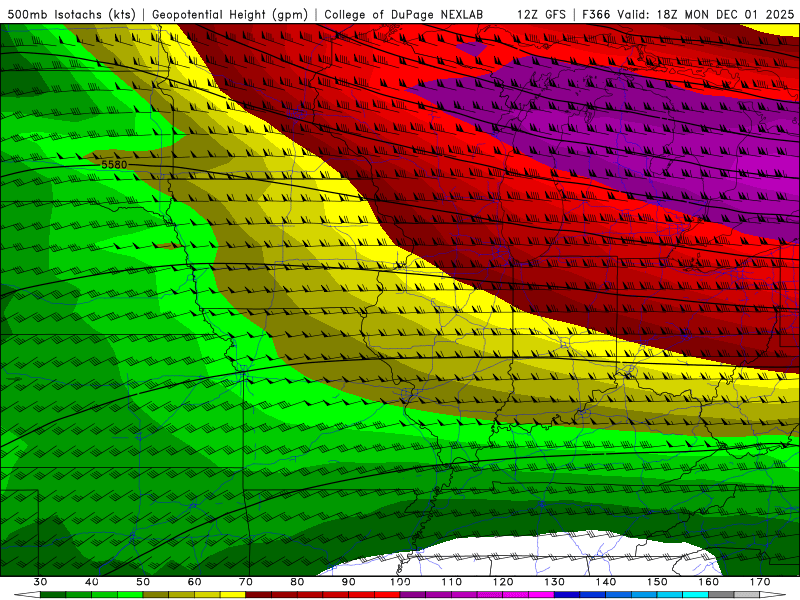Image resolution: width=800 pixels, height=600 pixels.
Task: Pick the dark gray swatch just right of 160
Action: [721, 595]
